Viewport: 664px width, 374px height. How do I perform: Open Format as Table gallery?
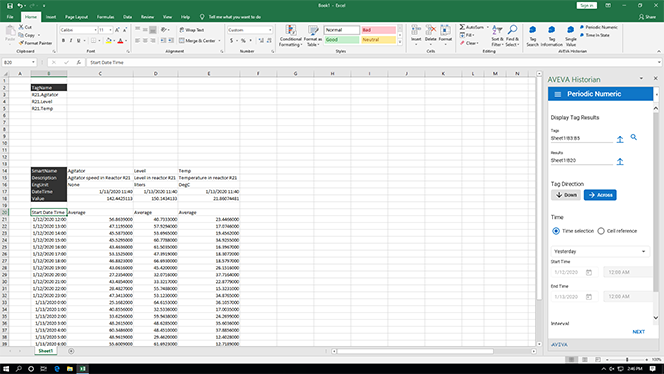tap(313, 36)
